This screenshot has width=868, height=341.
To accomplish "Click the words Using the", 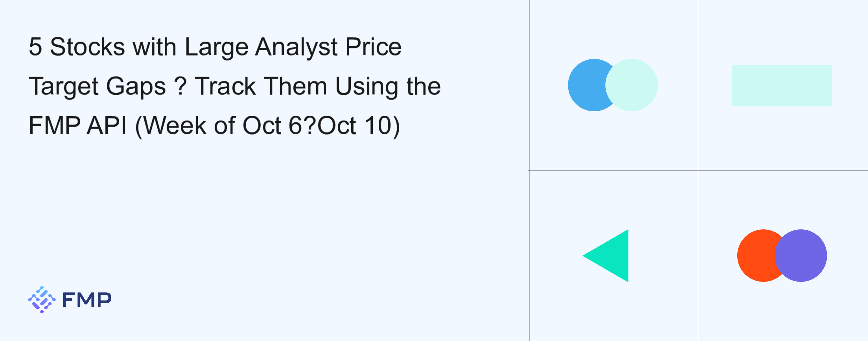I will (x=388, y=86).
